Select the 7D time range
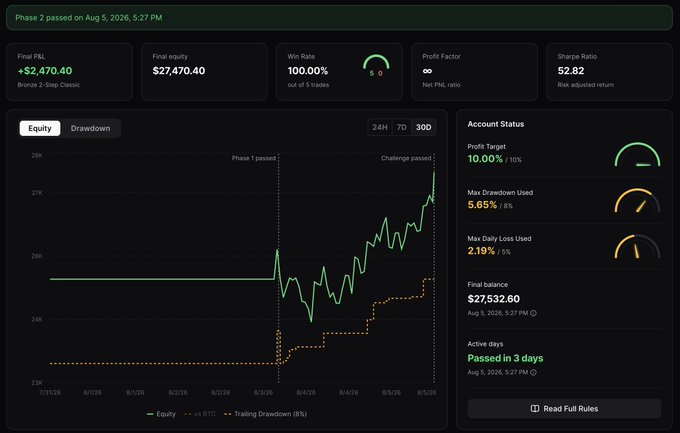The width and height of the screenshot is (680, 433). click(402, 127)
